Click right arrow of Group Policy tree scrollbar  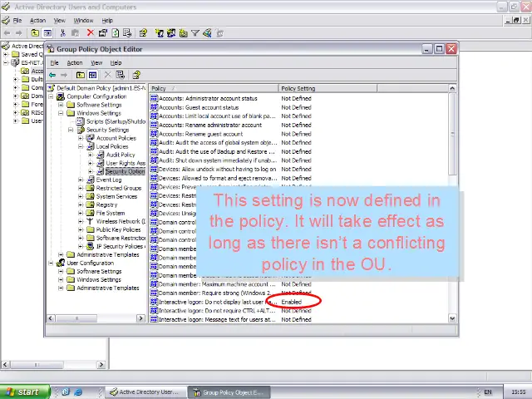(x=140, y=318)
